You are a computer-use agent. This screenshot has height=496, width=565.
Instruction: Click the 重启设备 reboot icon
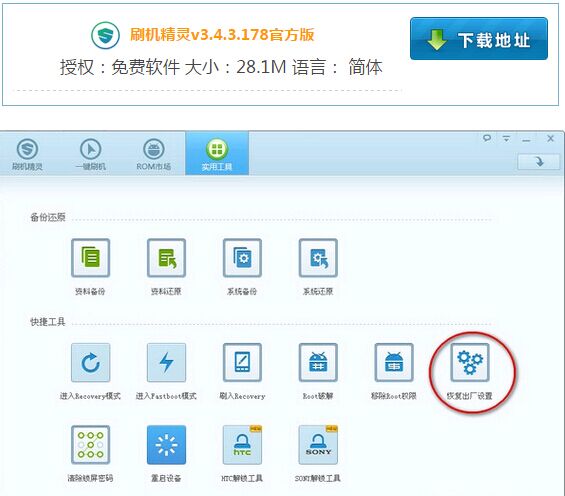166,445
